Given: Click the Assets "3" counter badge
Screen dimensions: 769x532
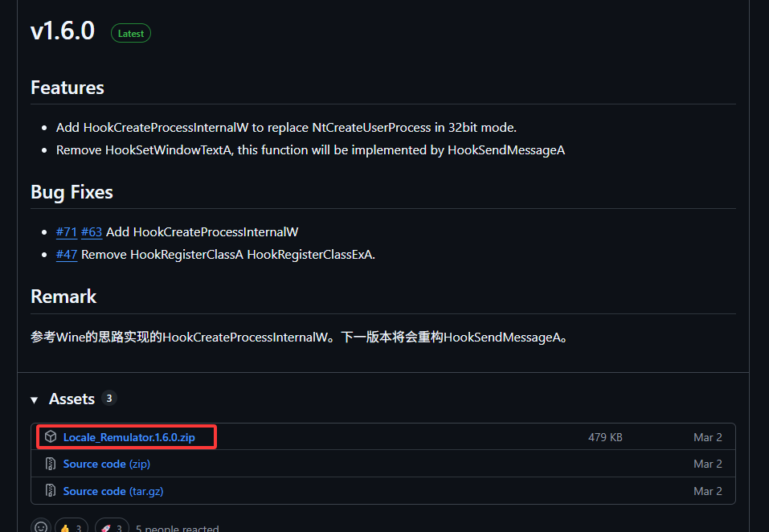Looking at the screenshot, I should 109,398.
